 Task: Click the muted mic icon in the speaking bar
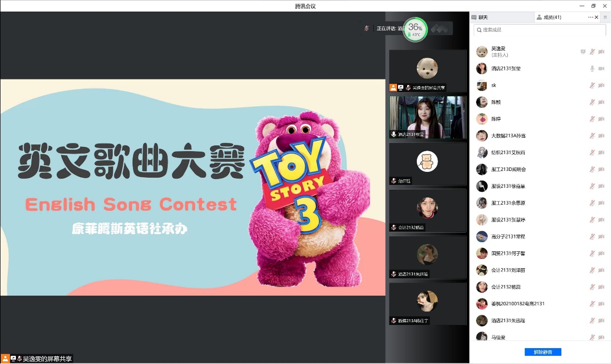(x=367, y=28)
